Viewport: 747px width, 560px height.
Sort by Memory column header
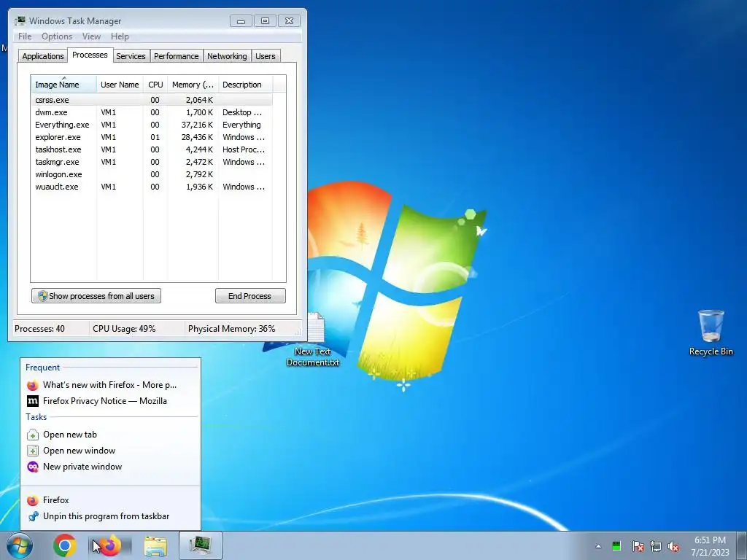(193, 85)
